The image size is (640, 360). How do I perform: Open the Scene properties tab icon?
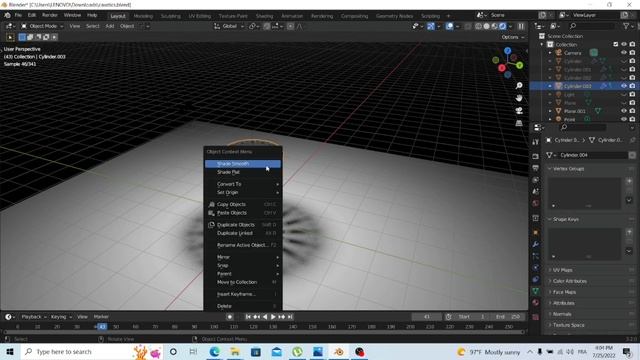click(536, 191)
